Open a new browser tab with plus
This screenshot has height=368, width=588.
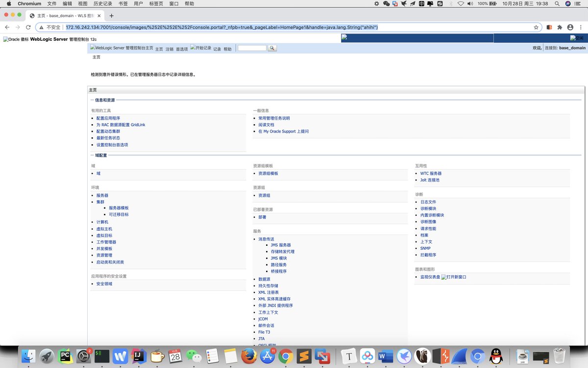[x=112, y=15]
